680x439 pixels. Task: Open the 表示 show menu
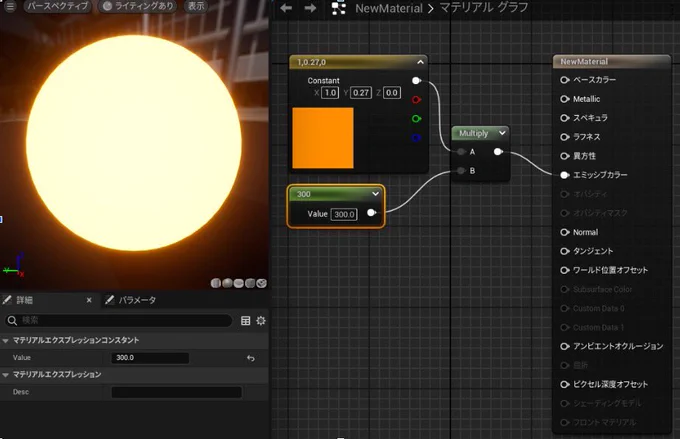[x=196, y=6]
